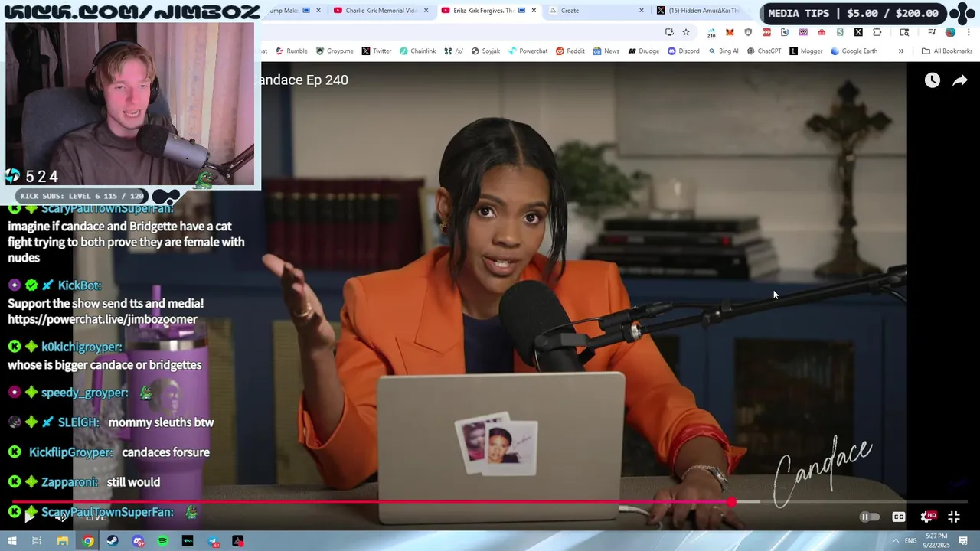The width and height of the screenshot is (980, 551).
Task: Click the speedy_groyper username in chat
Action: tap(85, 393)
